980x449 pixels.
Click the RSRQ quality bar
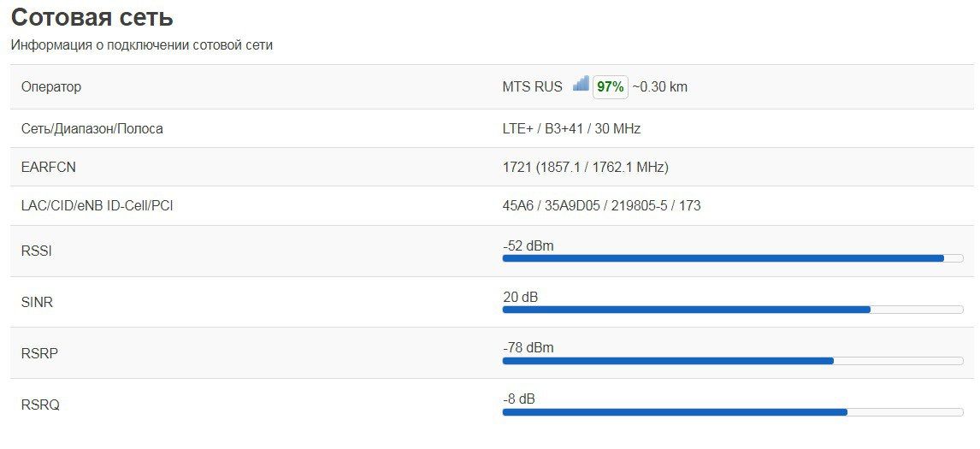tap(732, 412)
